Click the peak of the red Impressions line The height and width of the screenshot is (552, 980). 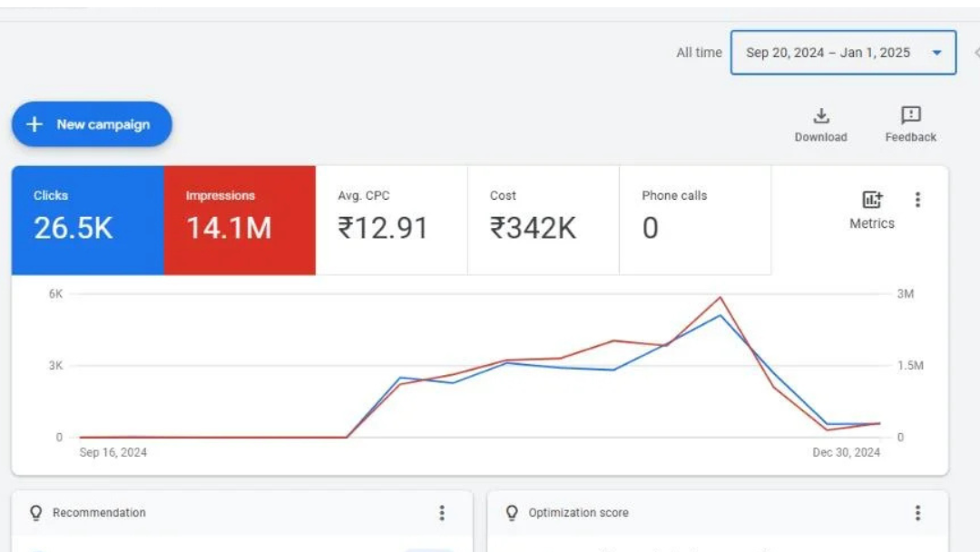tap(720, 298)
